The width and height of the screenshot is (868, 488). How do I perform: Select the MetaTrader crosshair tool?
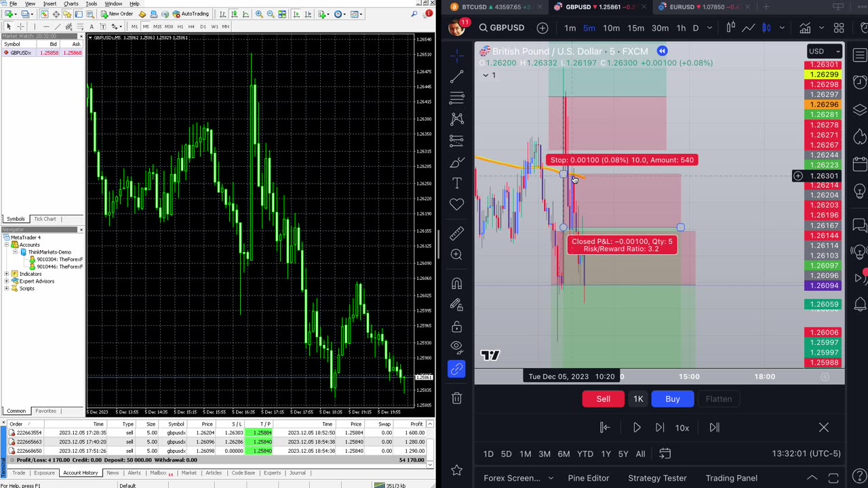[20, 26]
